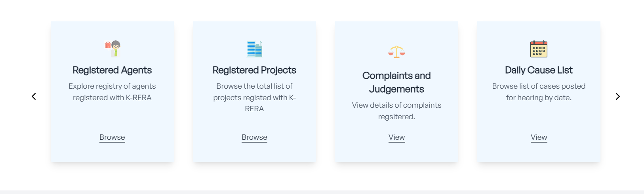View the daily cause list link
The image size is (644, 194).
coord(539,137)
